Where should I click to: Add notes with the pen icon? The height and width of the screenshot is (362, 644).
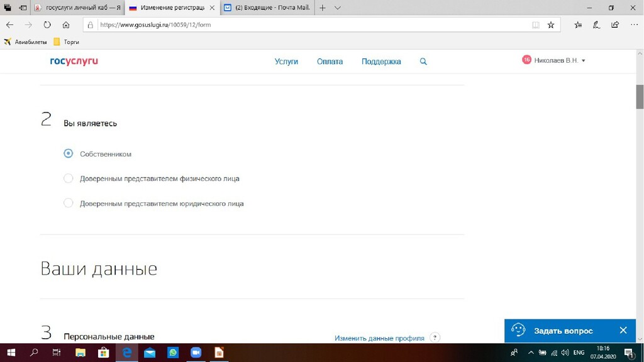pyautogui.click(x=596, y=25)
